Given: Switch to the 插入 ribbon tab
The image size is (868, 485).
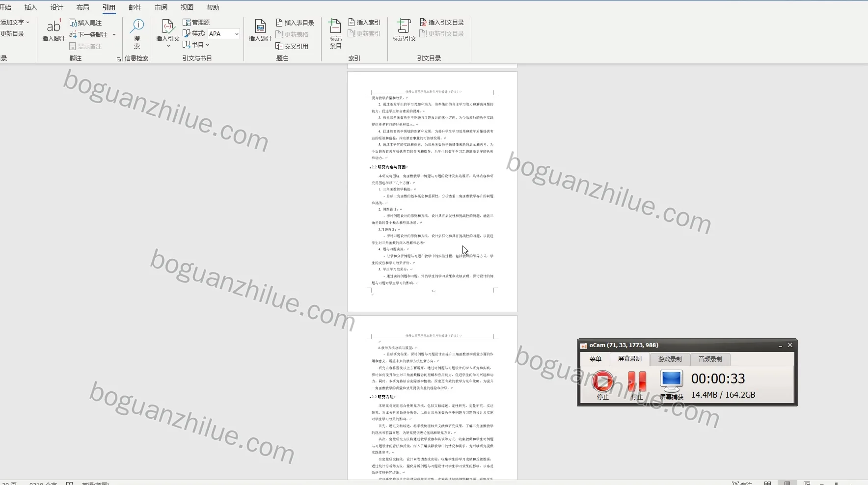Looking at the screenshot, I should (x=31, y=7).
